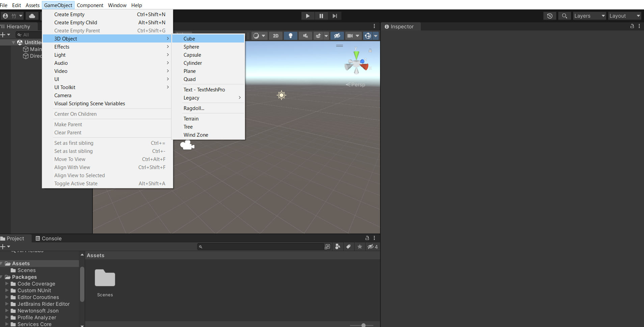The width and height of the screenshot is (644, 327).
Task: Open the Inspector panel more options menu
Action: (x=639, y=26)
